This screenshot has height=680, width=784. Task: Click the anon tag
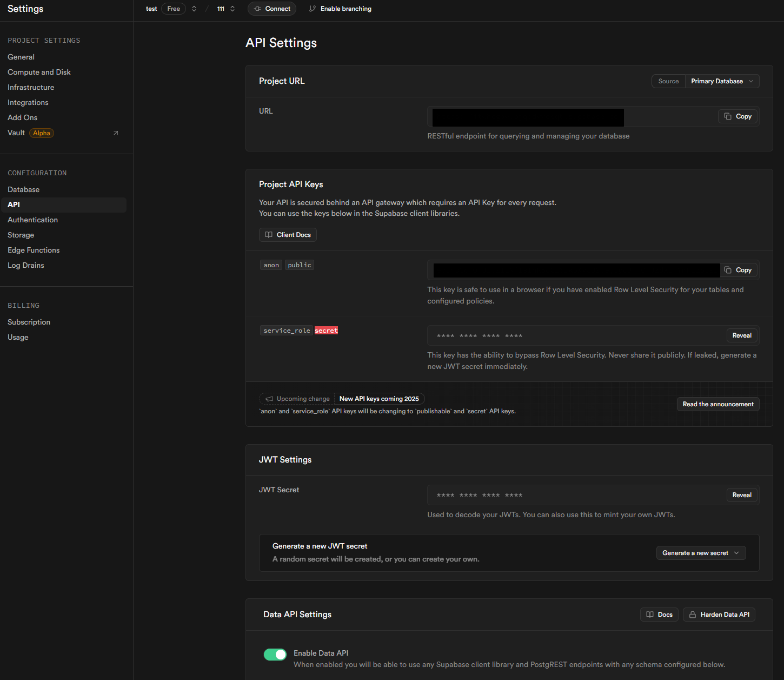271,265
